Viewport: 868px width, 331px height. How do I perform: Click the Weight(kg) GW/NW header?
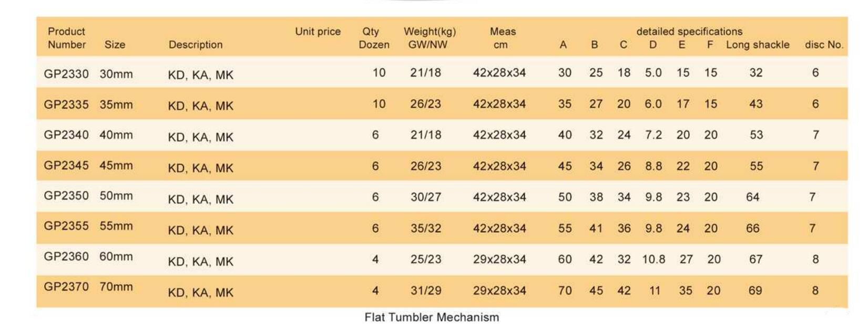[430, 38]
